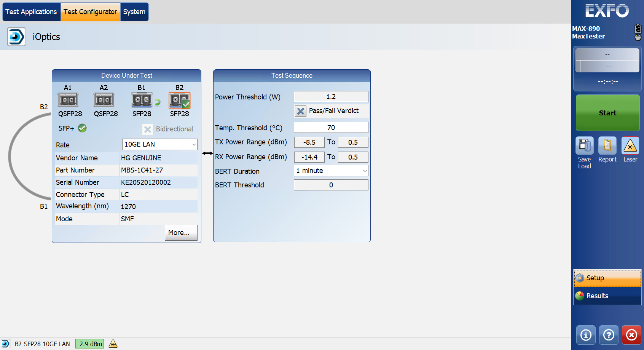This screenshot has height=350, width=644.
Task: Click the status bar iOptics icon
Action: coord(5,344)
